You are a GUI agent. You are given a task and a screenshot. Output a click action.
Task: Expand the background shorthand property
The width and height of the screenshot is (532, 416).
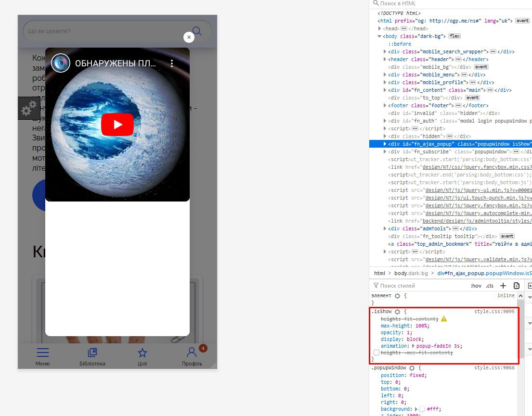click(416, 409)
